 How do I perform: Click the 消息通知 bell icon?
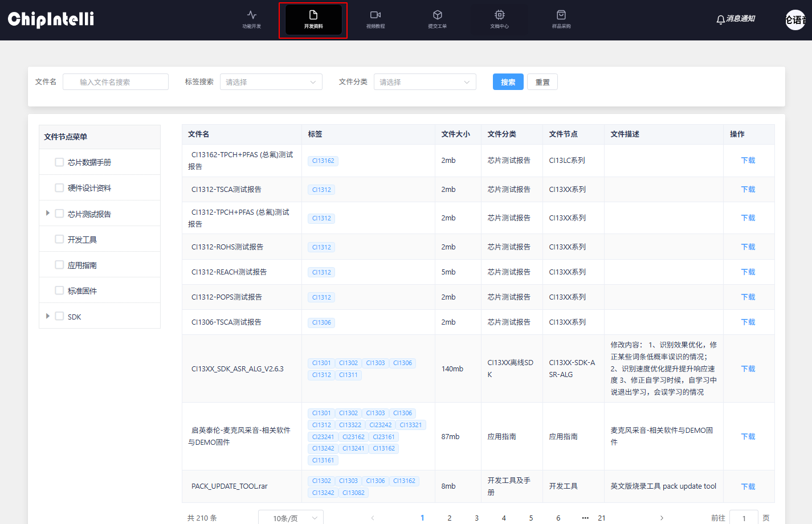(721, 19)
